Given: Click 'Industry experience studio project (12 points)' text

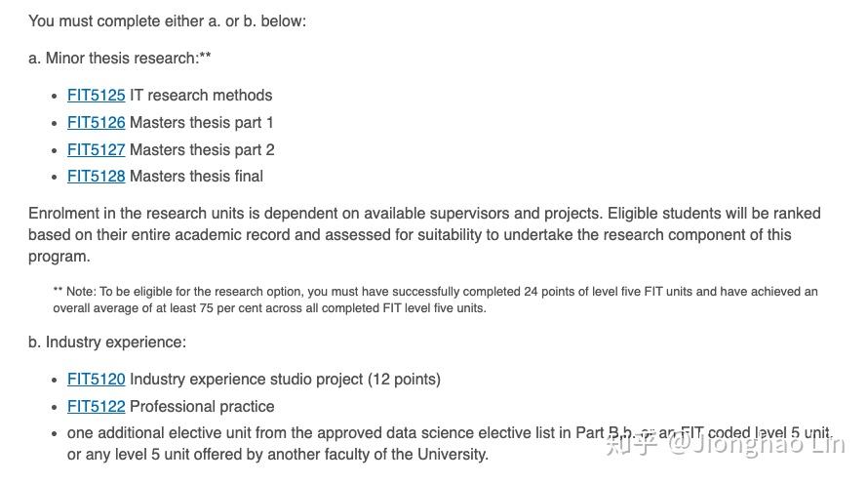Looking at the screenshot, I should click(x=285, y=380).
